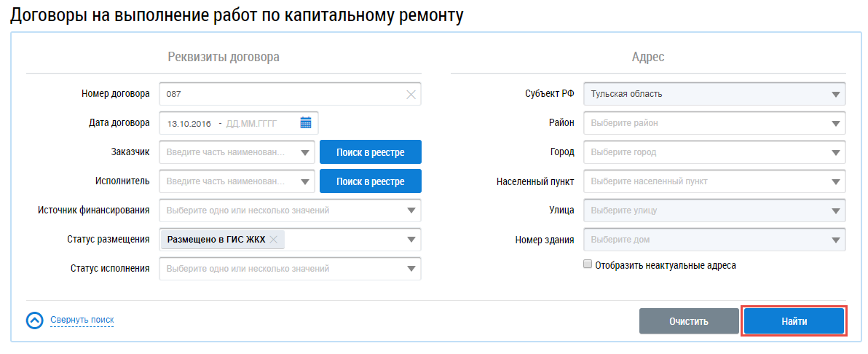Click the 'Заказчик' name input field
Screen dimensions: 868x354
coord(229,152)
